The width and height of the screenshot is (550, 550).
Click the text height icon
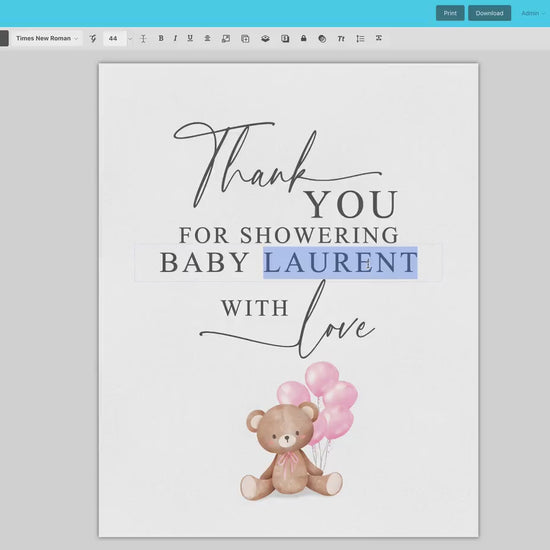tap(143, 39)
